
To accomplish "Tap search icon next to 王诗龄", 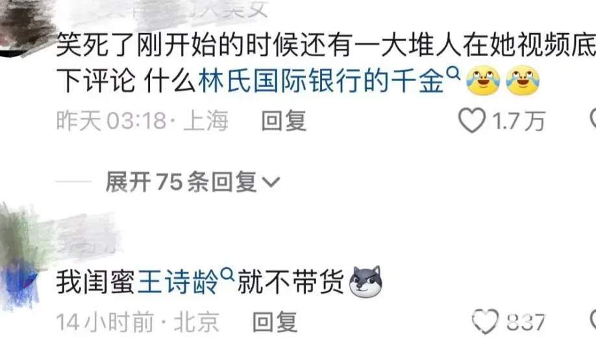I will 227,274.
